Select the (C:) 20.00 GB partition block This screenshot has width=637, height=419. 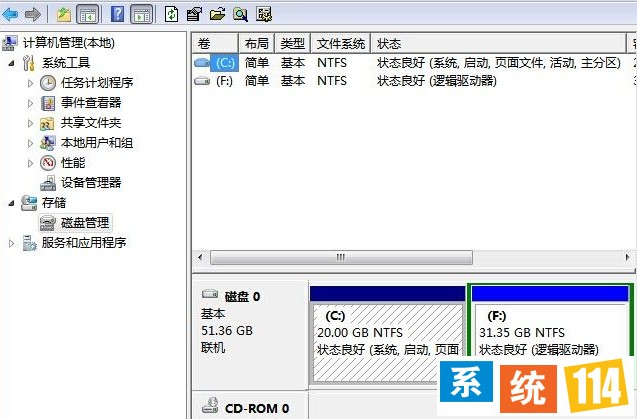point(388,334)
